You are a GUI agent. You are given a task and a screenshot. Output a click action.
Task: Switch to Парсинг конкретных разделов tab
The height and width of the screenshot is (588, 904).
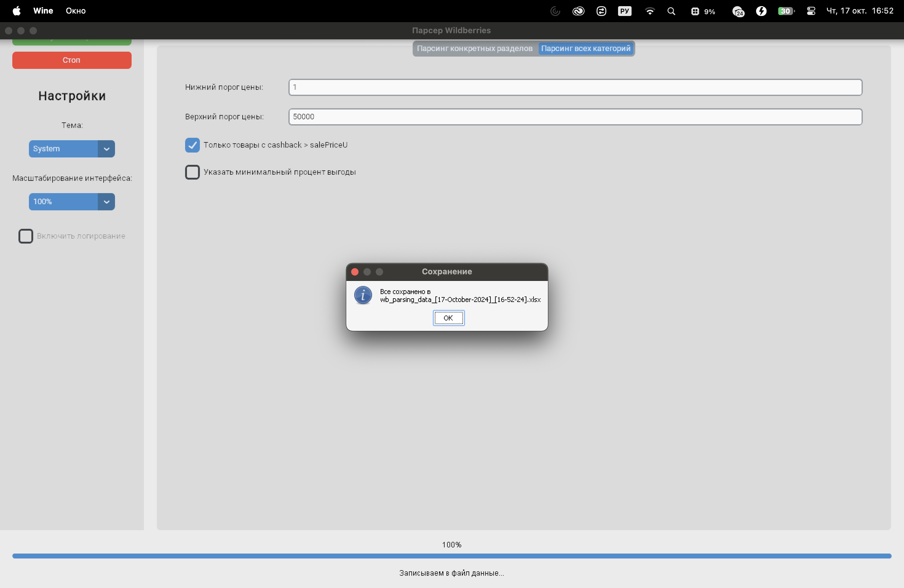(474, 48)
